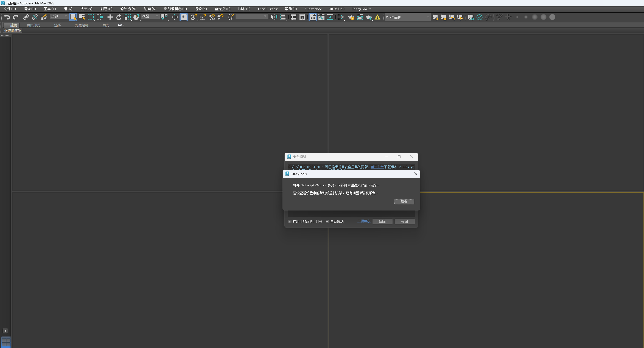Open the 文件(F) menu

(x=10, y=9)
